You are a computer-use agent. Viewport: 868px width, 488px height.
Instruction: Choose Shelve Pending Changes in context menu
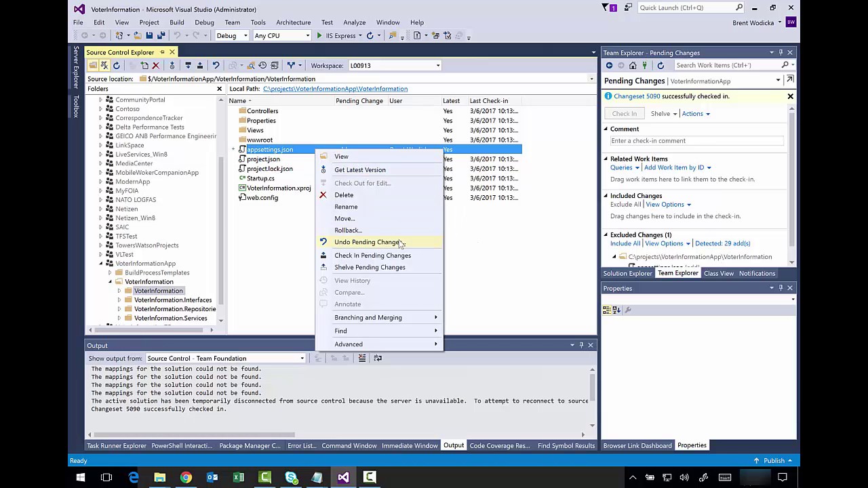tap(379, 267)
